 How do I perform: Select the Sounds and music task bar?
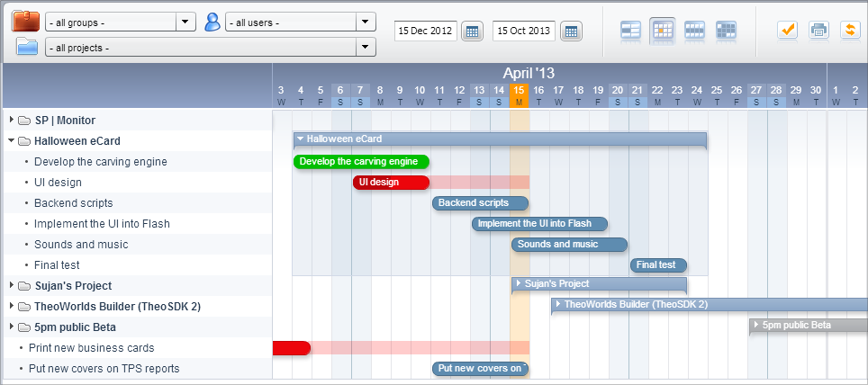[x=570, y=245]
